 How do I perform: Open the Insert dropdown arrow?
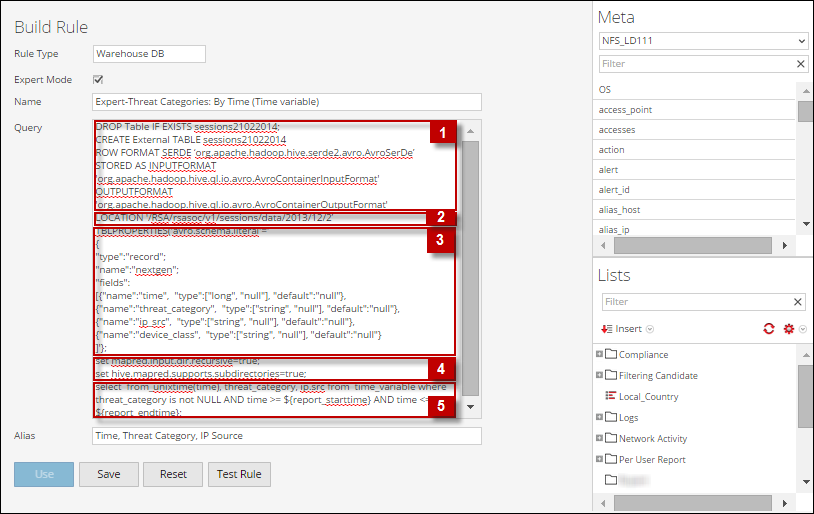[x=650, y=329]
